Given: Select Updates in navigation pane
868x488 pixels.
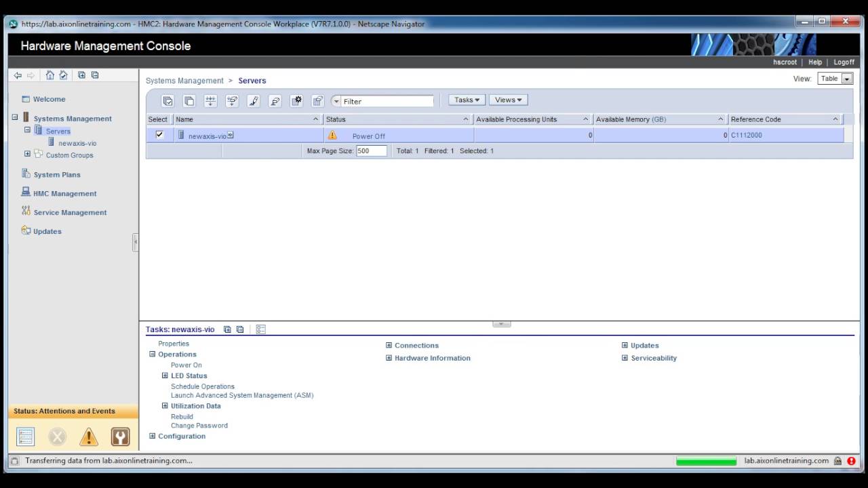Looking at the screenshot, I should click(x=47, y=232).
